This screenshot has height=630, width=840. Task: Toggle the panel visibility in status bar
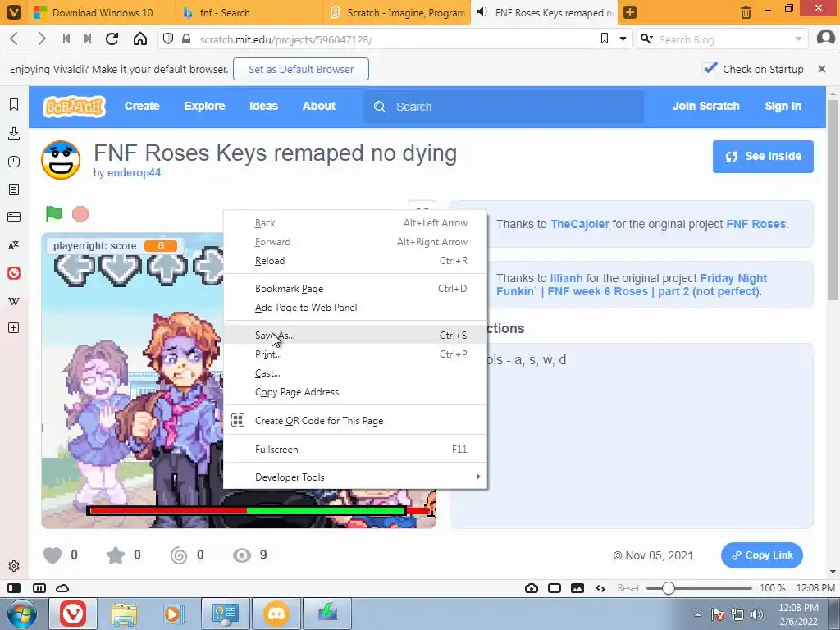[x=14, y=588]
